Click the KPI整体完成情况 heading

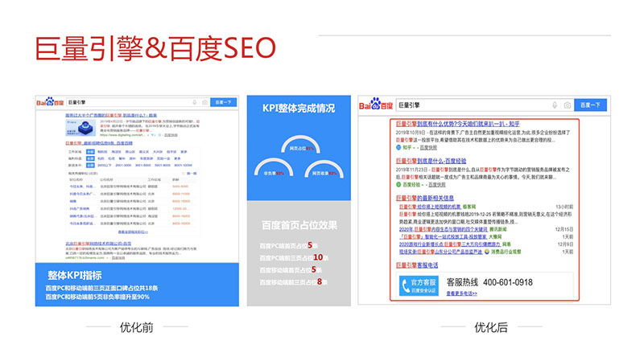coord(299,108)
